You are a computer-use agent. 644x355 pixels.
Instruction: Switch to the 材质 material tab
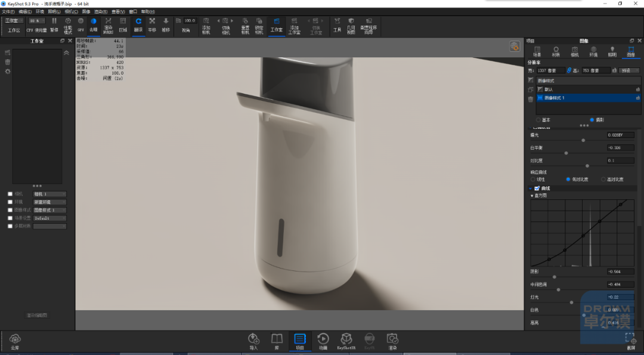(556, 51)
